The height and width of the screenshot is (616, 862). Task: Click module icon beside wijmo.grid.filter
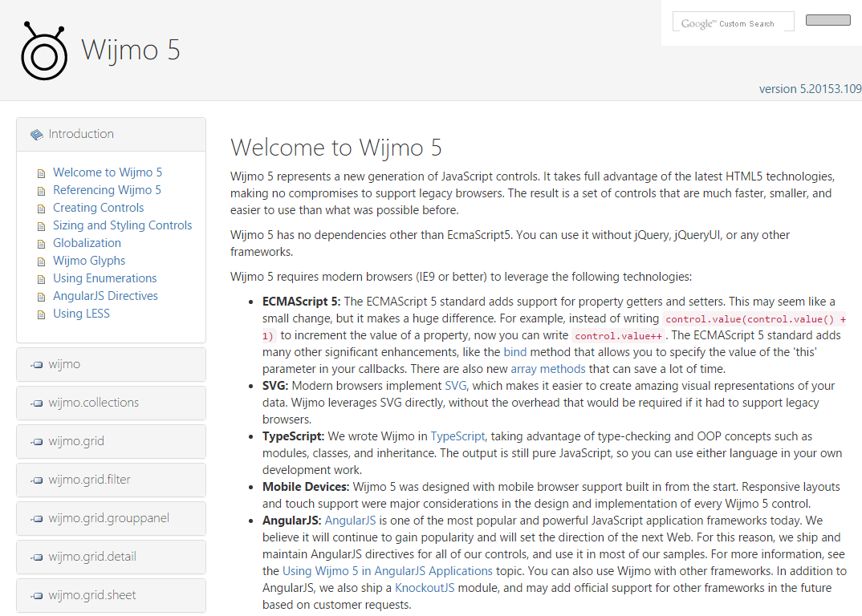click(x=37, y=480)
